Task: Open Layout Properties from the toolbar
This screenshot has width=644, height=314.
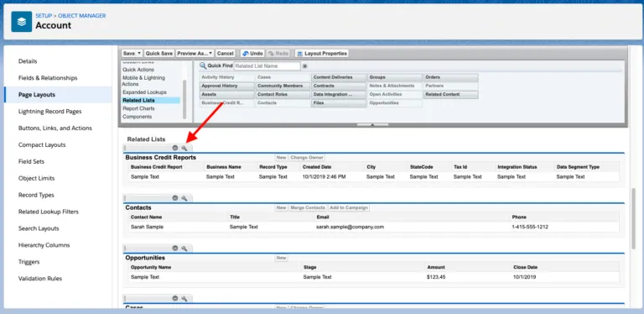Action: click(322, 54)
